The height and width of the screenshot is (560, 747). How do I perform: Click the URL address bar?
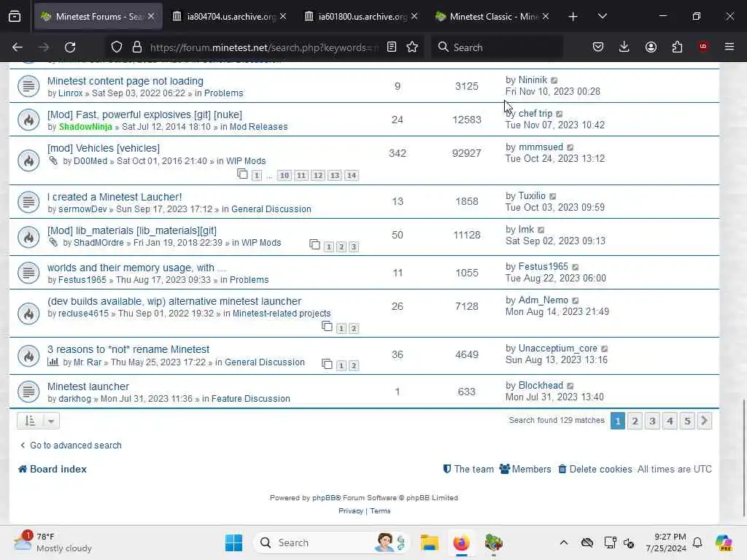264,47
